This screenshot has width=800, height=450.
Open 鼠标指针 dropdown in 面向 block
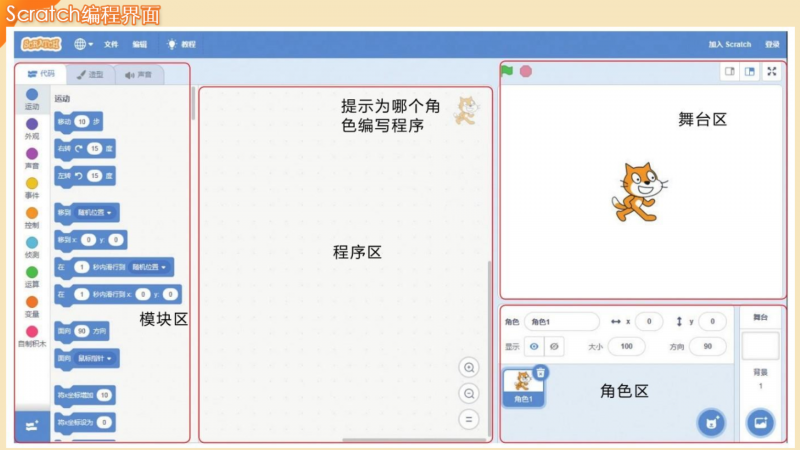click(x=95, y=359)
